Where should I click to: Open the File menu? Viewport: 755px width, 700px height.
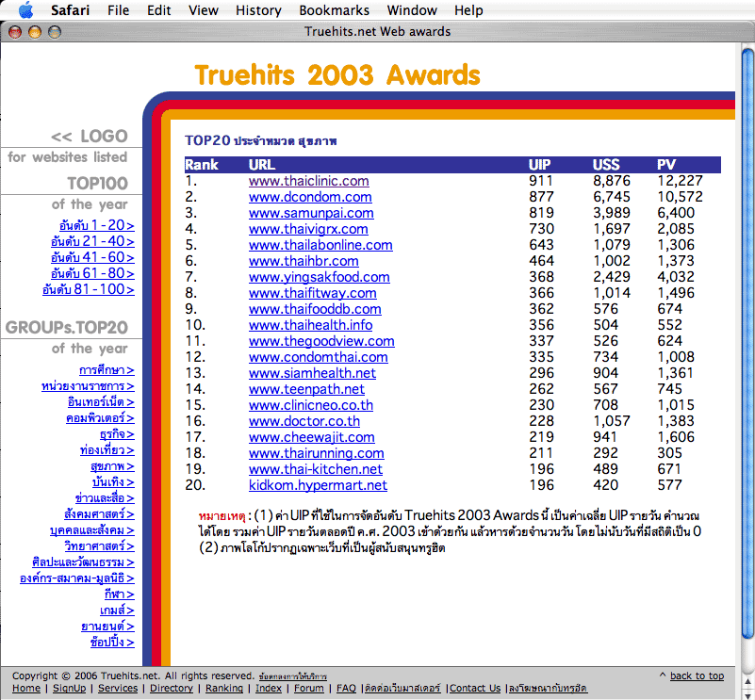119,10
